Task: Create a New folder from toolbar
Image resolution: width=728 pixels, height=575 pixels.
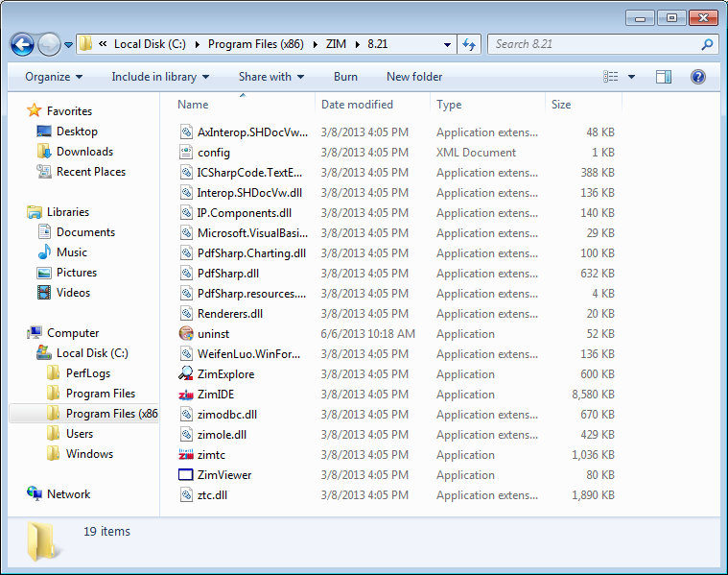Action: coord(414,77)
